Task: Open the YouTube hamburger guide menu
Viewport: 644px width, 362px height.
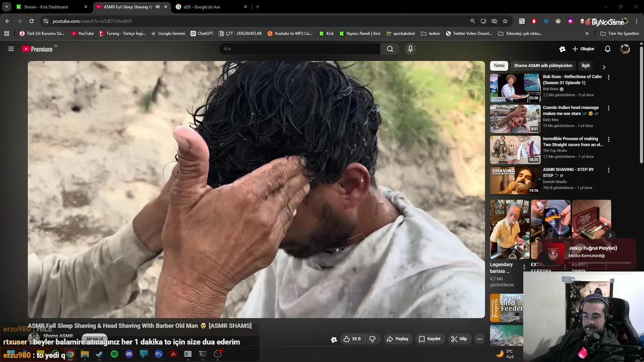Action: (x=11, y=49)
